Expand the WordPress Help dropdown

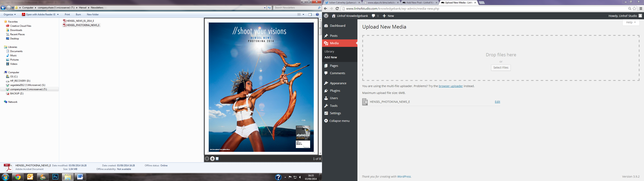631,22
